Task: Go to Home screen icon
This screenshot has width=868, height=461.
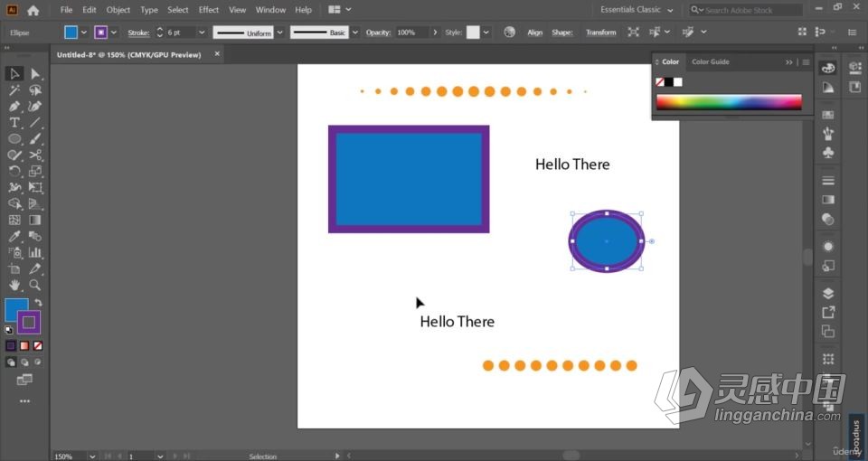Action: pos(33,10)
